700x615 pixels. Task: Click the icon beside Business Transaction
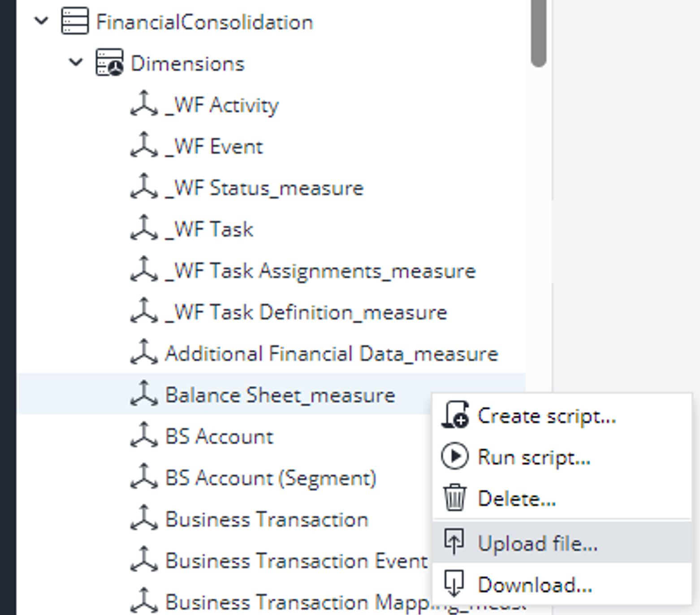tap(144, 518)
